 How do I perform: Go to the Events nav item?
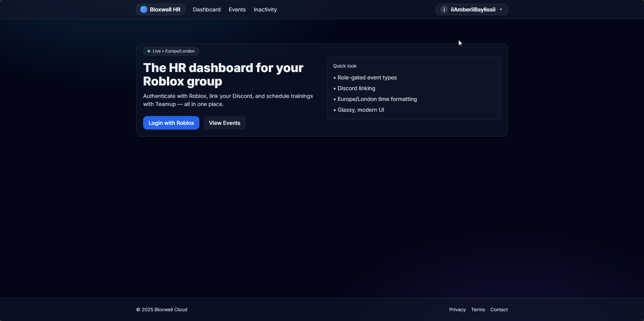237,9
